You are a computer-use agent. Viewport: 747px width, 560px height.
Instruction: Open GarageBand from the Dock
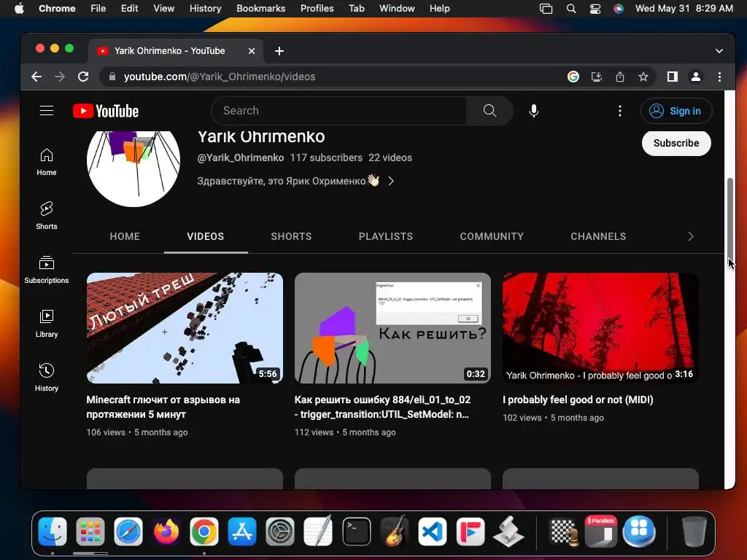[395, 532]
